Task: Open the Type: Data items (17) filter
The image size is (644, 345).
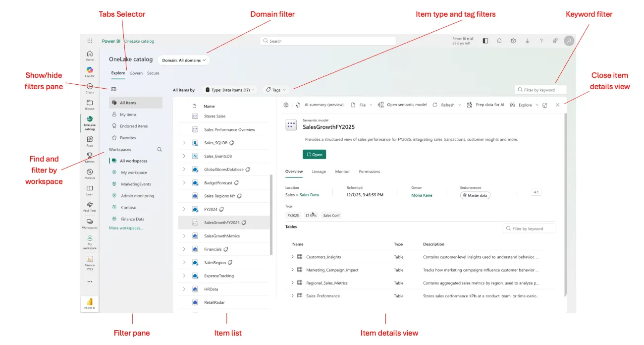Action: click(x=229, y=90)
